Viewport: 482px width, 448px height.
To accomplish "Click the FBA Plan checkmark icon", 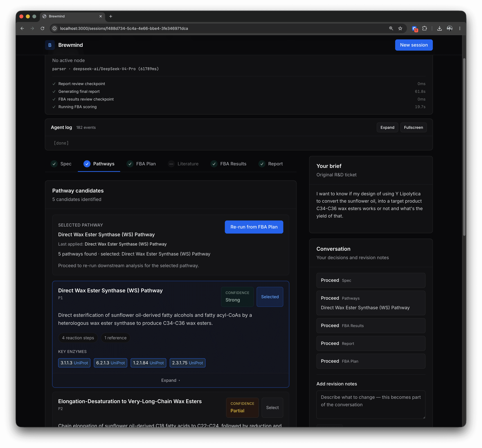I will 130,164.
